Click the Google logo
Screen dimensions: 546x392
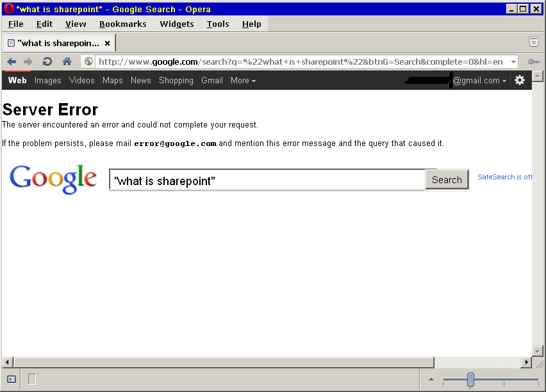[53, 179]
